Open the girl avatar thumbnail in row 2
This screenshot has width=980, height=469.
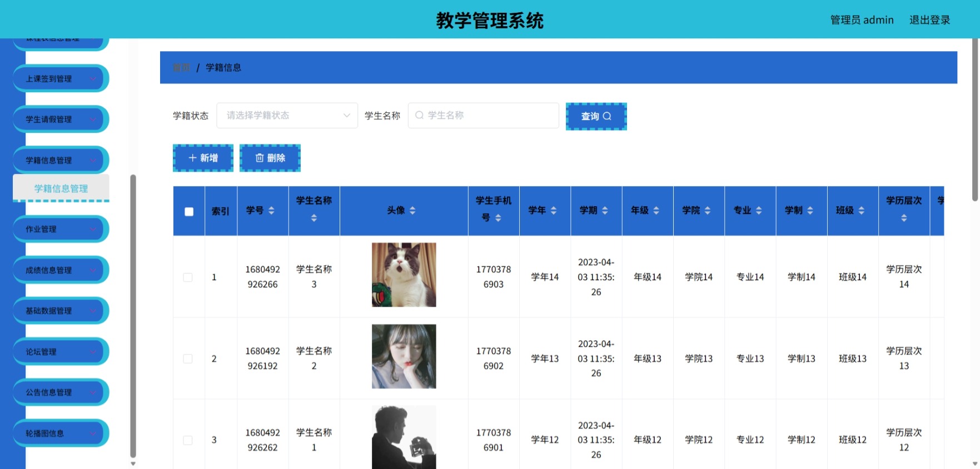coord(404,356)
